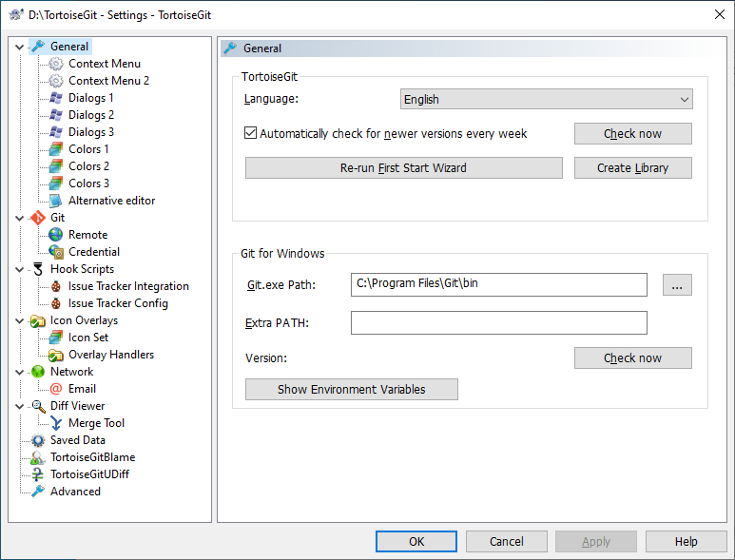The width and height of the screenshot is (735, 560).
Task: Select Context Menu 2 in tree
Action: [x=108, y=81]
